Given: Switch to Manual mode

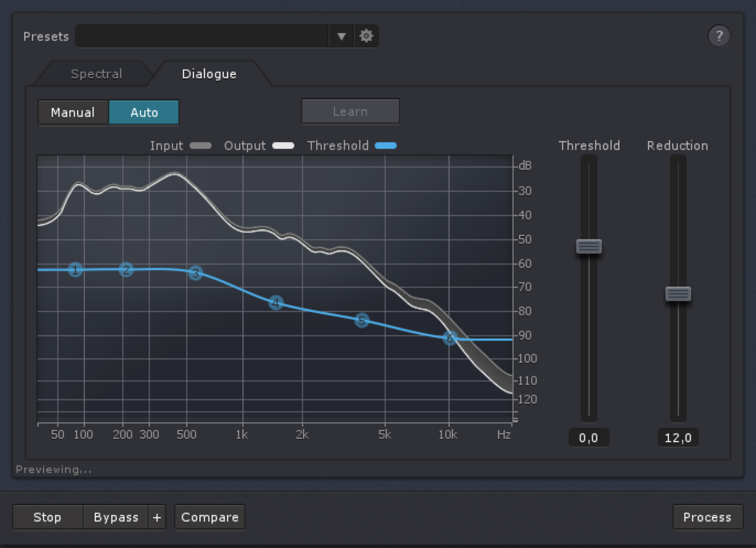Looking at the screenshot, I should point(73,112).
